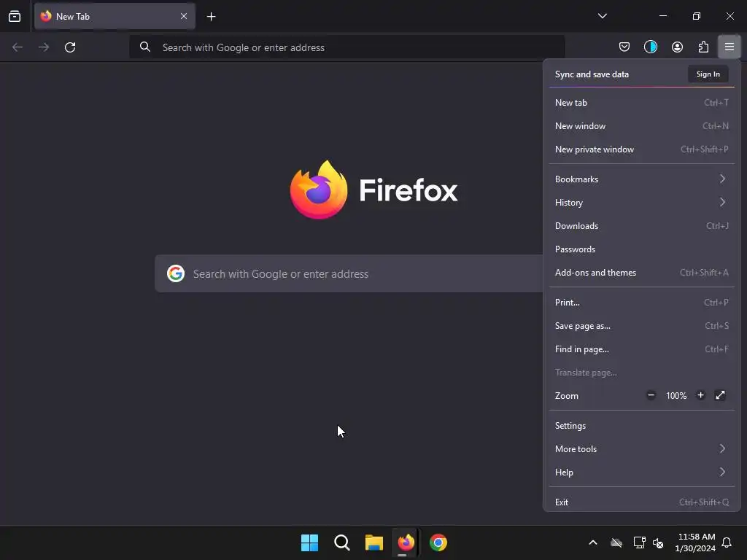The image size is (747, 560).
Task: Click the magnifier icon in address bar
Action: click(145, 47)
